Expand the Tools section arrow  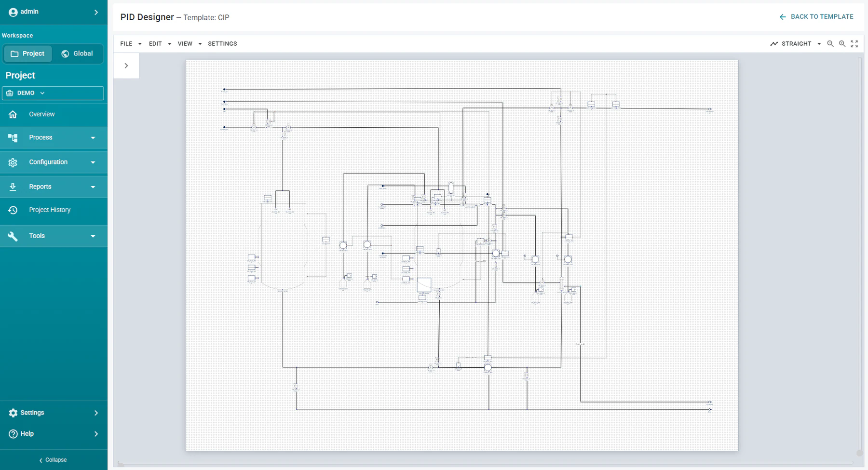pos(93,236)
